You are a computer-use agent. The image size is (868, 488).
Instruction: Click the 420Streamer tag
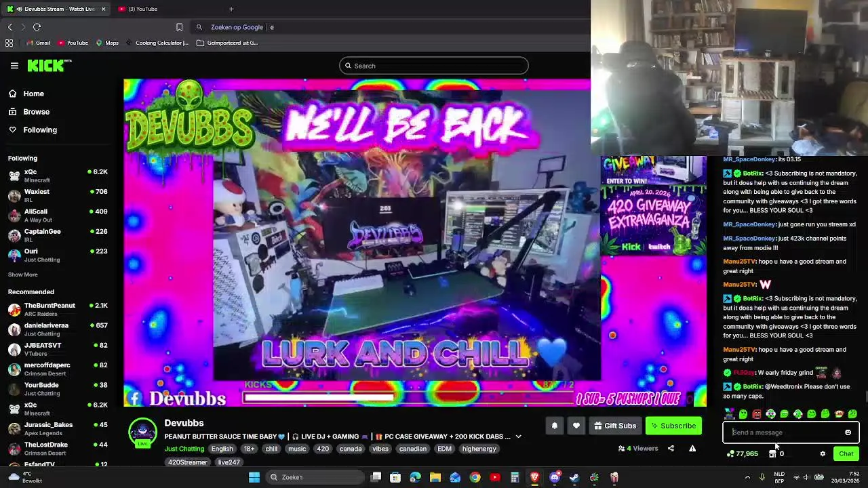188,462
